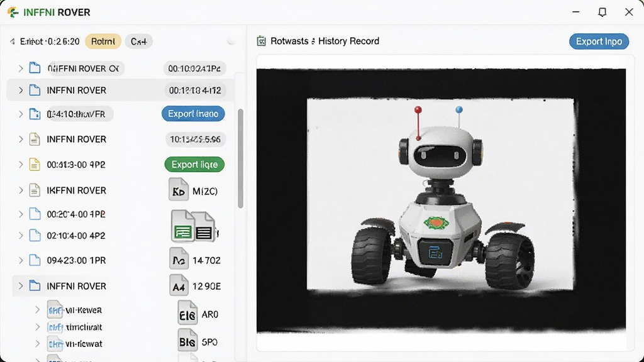Screen dimensions: 644x362
Task: Click the robot rover preview image
Action: pyautogui.click(x=441, y=200)
